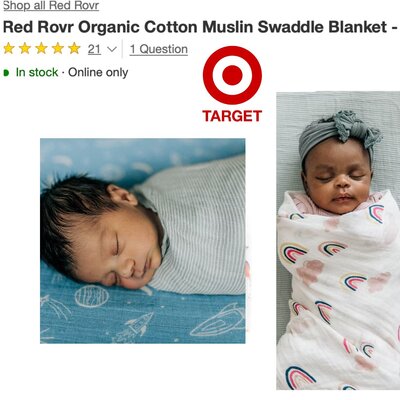The image size is (400, 400).
Task: Click the In stock status text
Action: pos(37,72)
